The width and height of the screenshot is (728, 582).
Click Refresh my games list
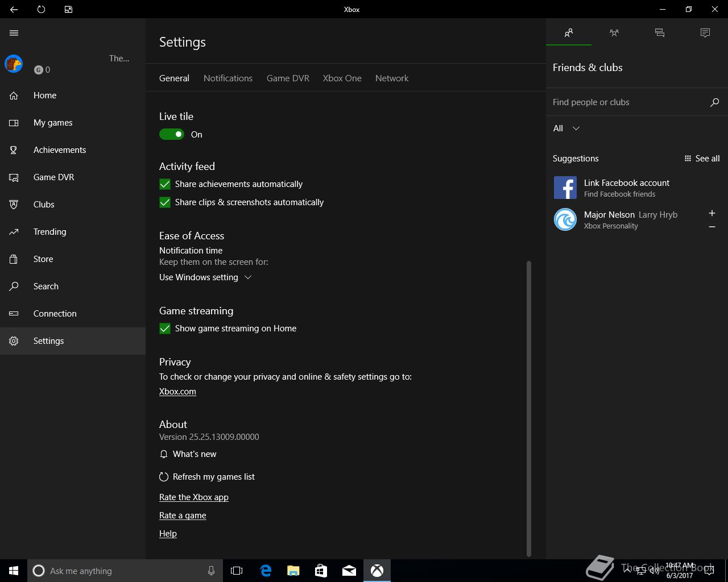click(207, 477)
